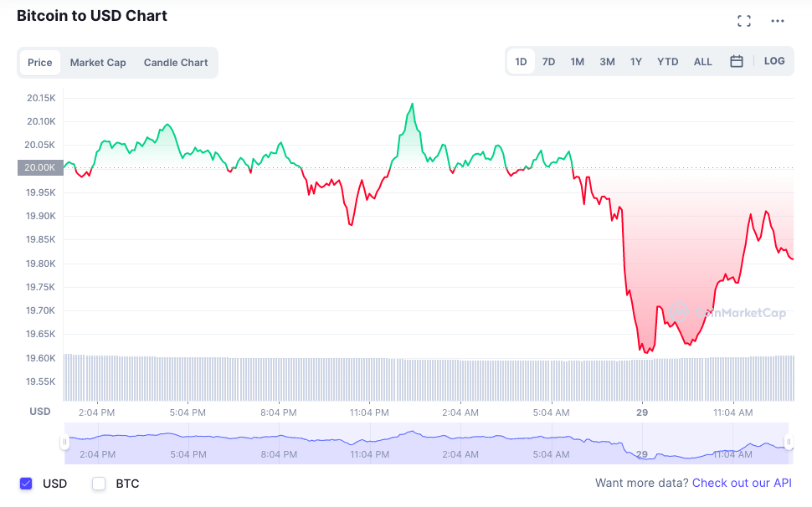Viewport: 812px width, 507px height.
Task: Open the Check out our API link
Action: pos(742,483)
